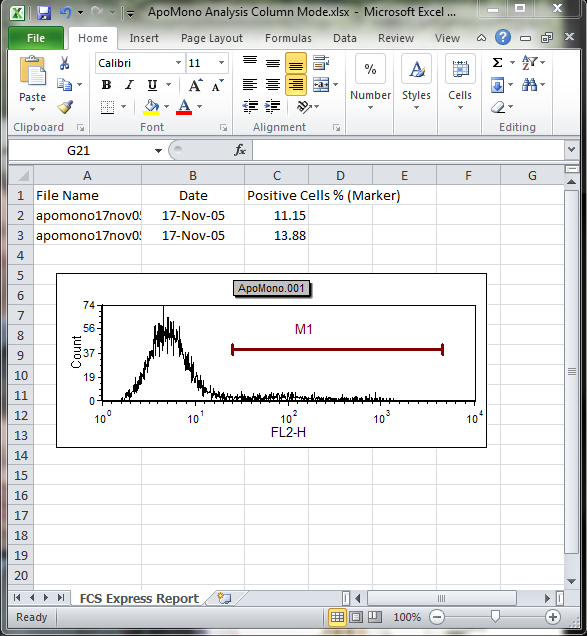587x636 pixels.
Task: Click the Save icon in quick access toolbar
Action: pyautogui.click(x=44, y=13)
